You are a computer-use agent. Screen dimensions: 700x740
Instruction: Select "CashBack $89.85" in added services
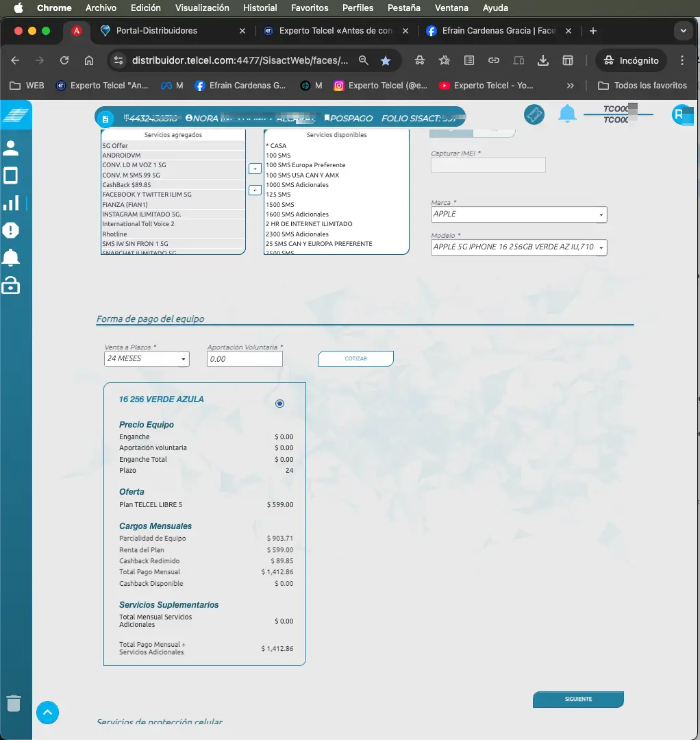pyautogui.click(x=173, y=185)
